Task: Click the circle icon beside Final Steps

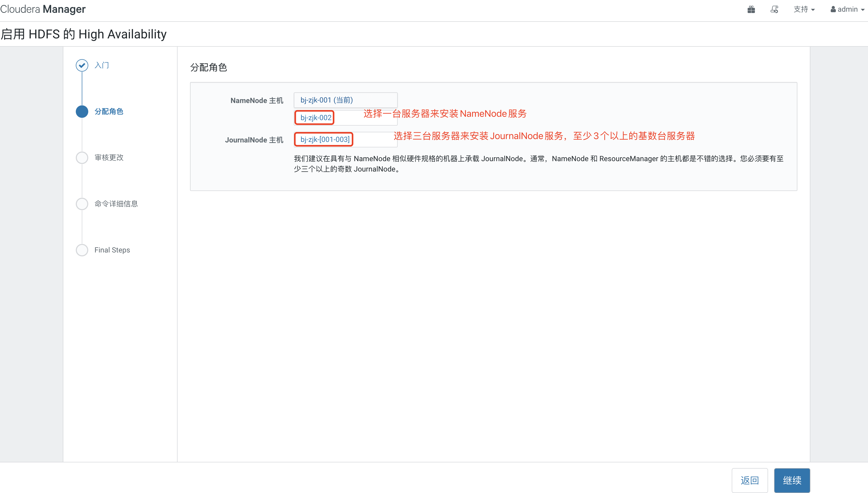Action: point(82,250)
